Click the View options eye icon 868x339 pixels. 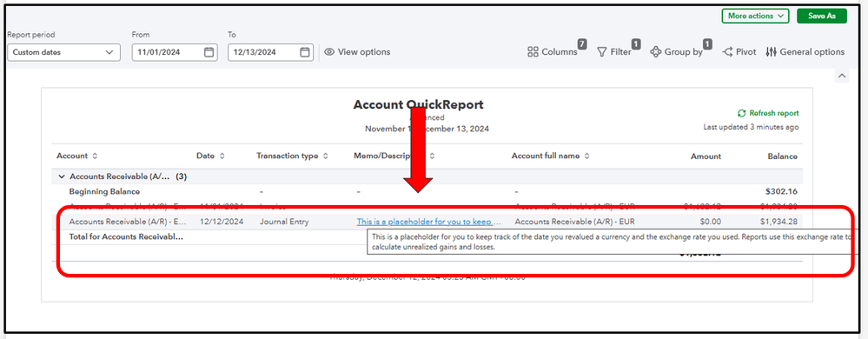click(329, 52)
